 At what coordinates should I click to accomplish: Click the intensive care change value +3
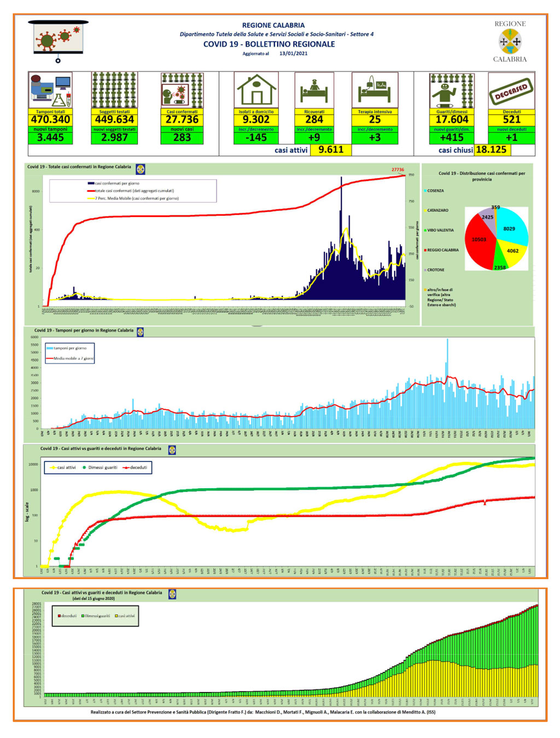click(375, 138)
